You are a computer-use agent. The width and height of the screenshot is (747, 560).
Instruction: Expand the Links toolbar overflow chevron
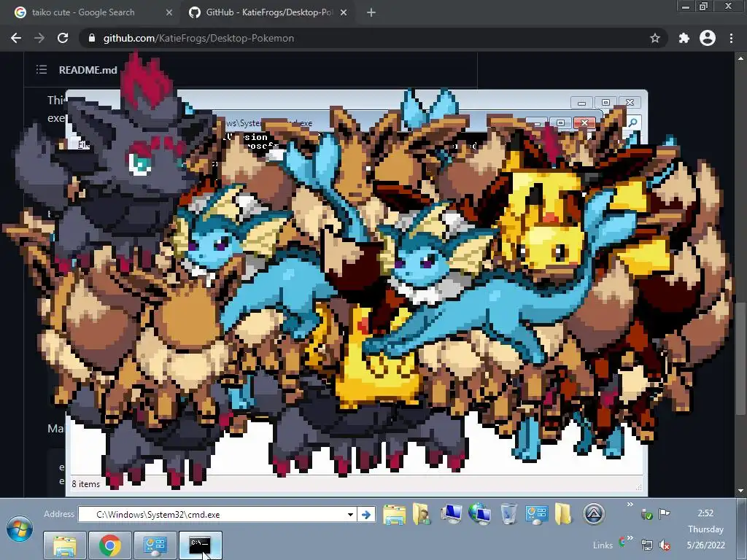click(x=630, y=538)
